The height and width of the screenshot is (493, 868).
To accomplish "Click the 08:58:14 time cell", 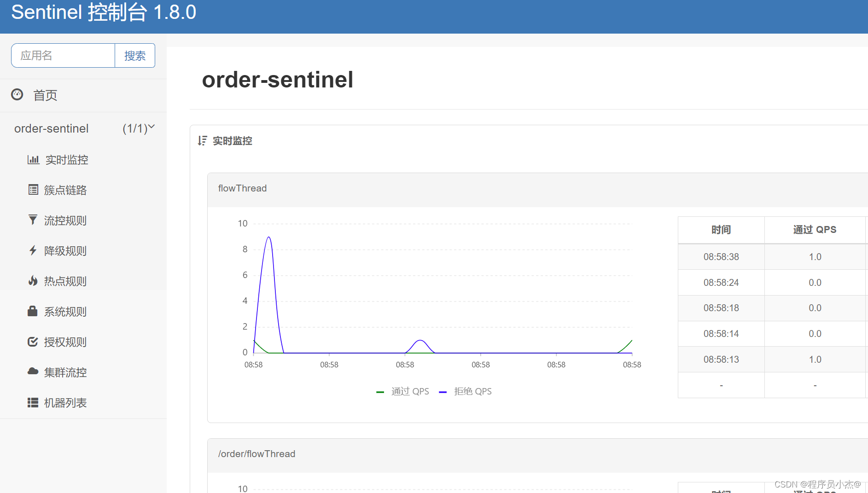I will (x=721, y=334).
